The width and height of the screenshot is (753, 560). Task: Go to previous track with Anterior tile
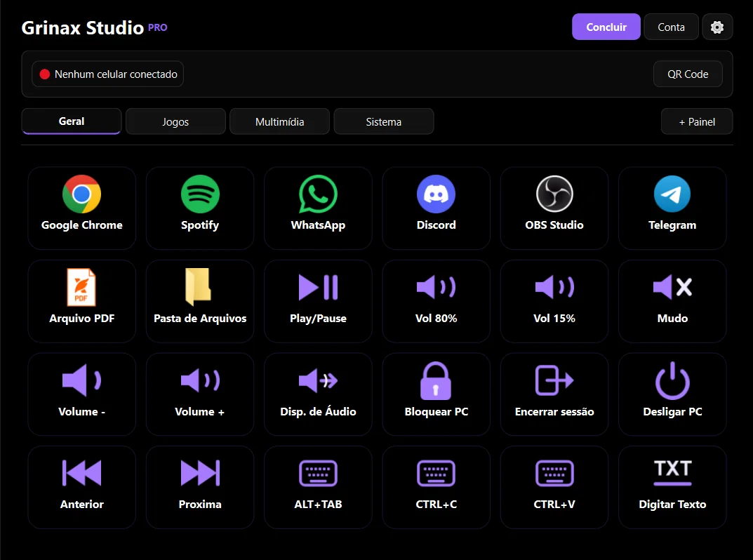81,488
